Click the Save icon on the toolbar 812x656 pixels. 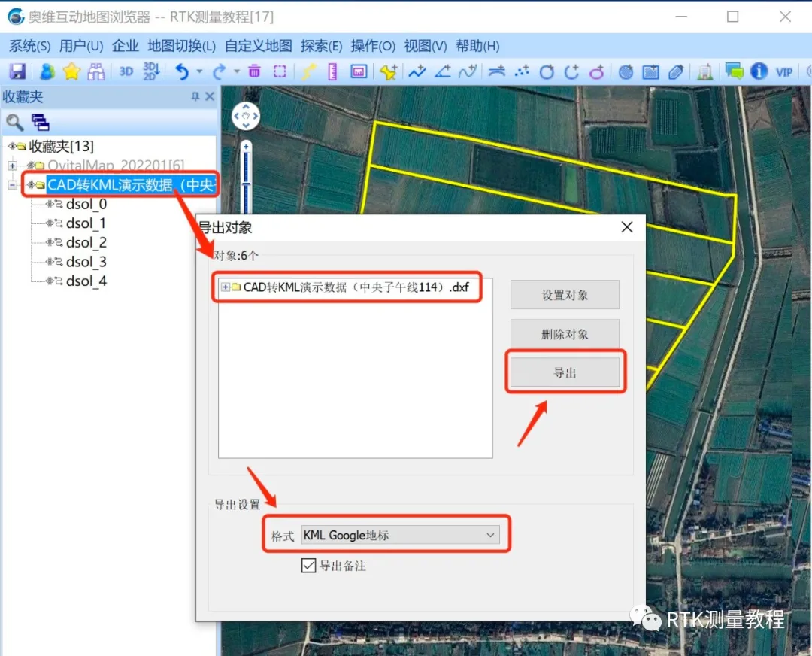click(18, 71)
